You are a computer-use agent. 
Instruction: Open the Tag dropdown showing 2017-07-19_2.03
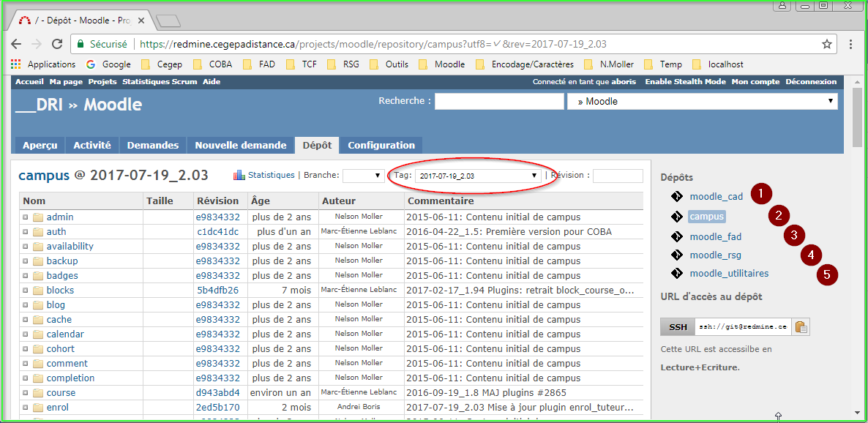tap(478, 176)
